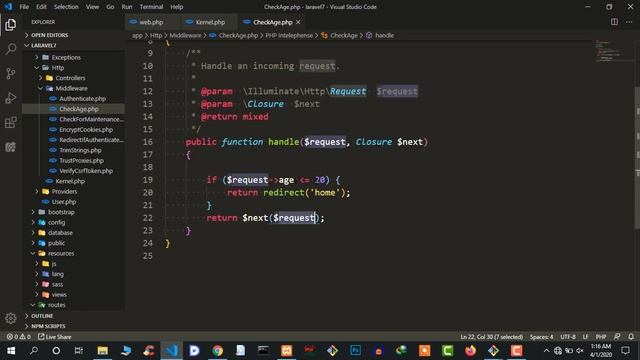
Task: Collapse the Middleware folder
Action: 71,88
